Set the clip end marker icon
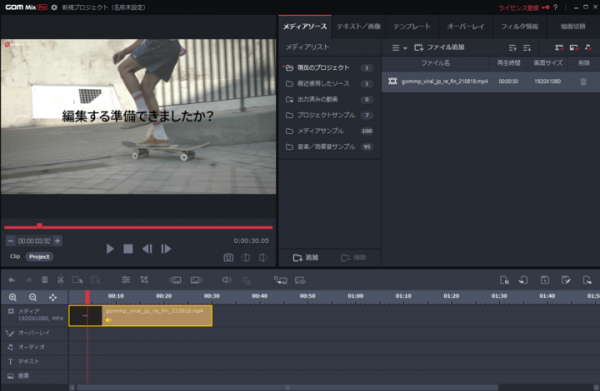The height and width of the screenshot is (391, 600). coord(263,257)
